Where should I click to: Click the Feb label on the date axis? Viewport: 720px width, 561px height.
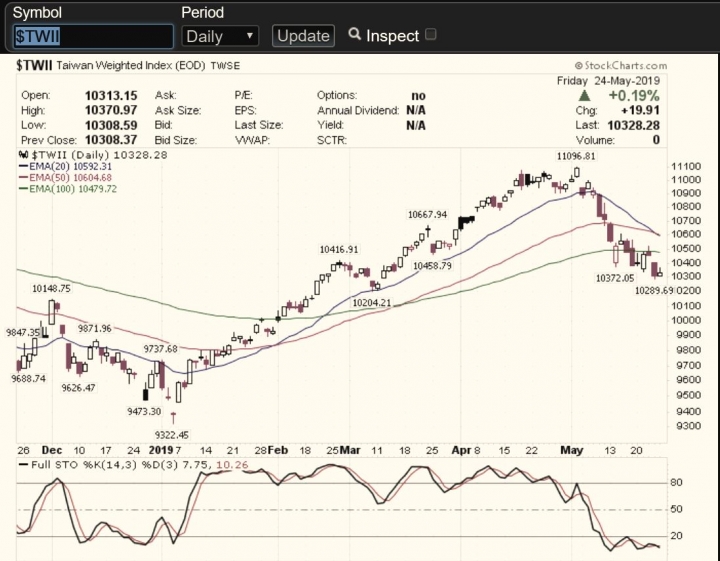coord(278,450)
